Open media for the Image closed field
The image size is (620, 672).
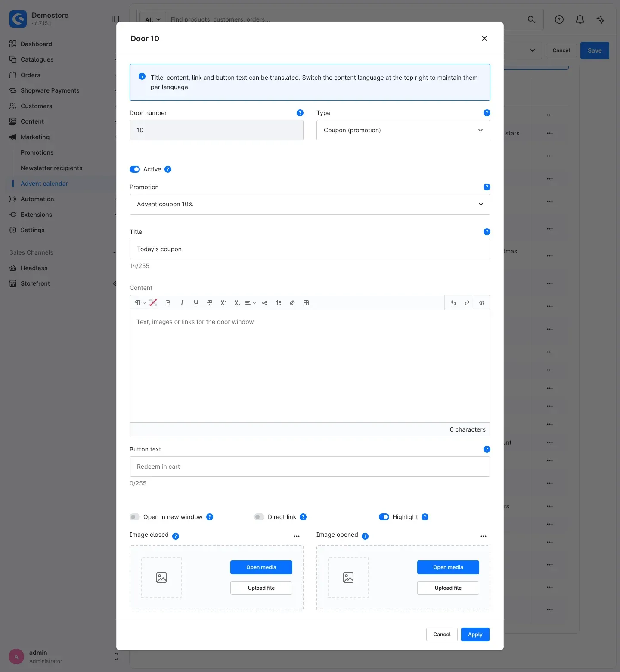coord(261,567)
